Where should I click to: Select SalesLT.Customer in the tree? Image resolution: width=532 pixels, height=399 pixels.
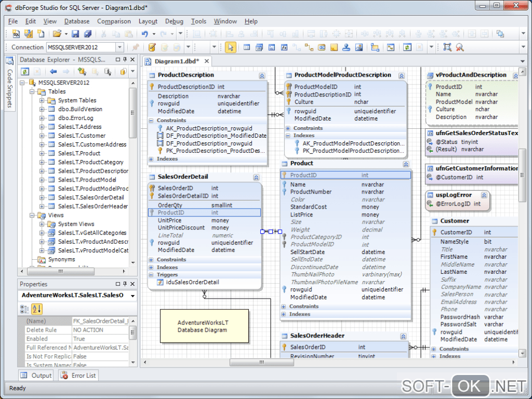pos(82,136)
